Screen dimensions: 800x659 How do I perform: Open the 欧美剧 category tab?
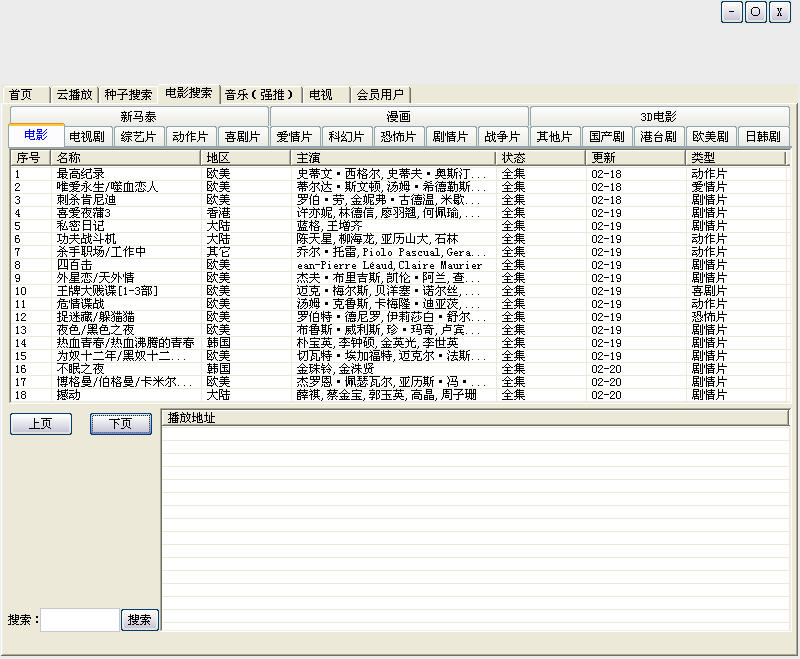pyautogui.click(x=711, y=137)
